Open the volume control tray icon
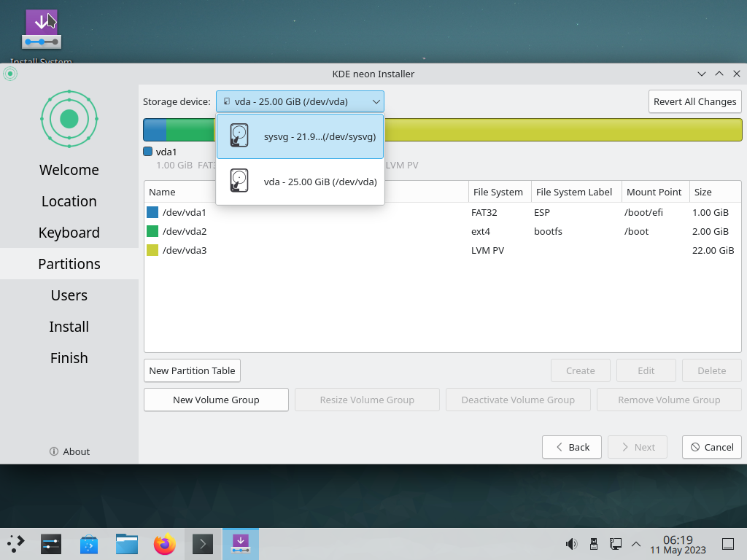747x560 pixels. tap(571, 544)
